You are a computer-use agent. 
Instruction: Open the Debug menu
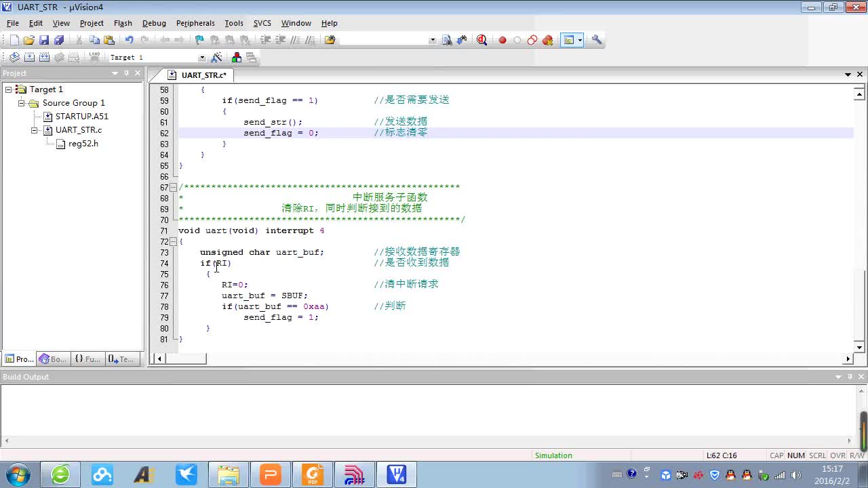click(154, 23)
